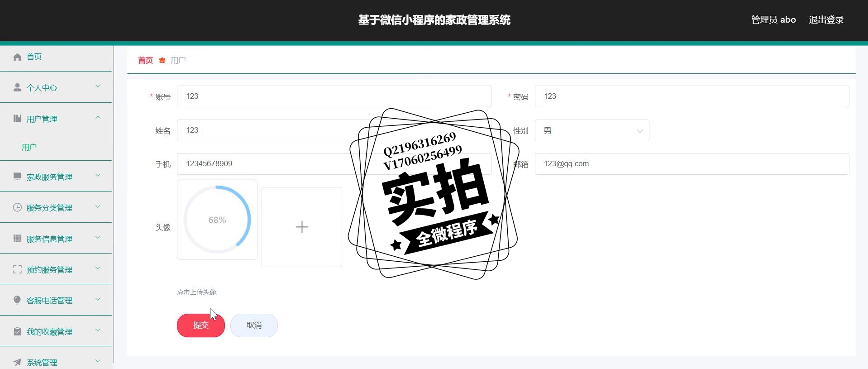868x369 pixels.
Task: Click the 点击上传头像 hint text
Action: pyautogui.click(x=196, y=292)
